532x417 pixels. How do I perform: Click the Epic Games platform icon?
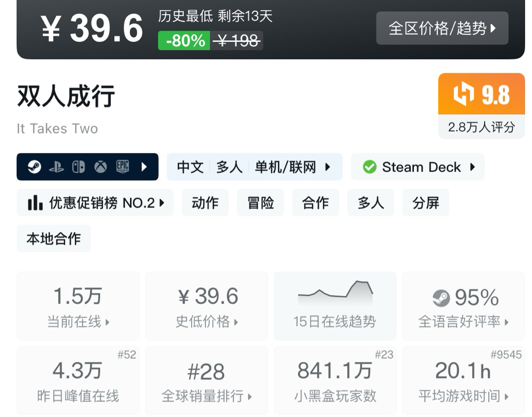[x=123, y=167]
